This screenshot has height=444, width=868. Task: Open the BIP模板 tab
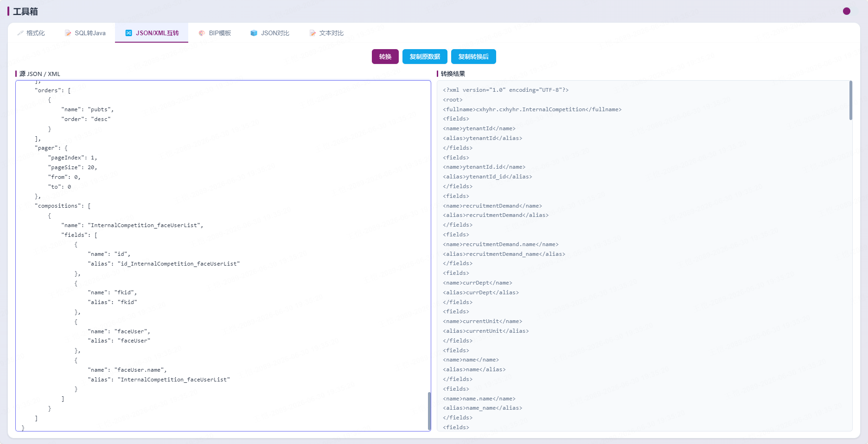click(215, 33)
